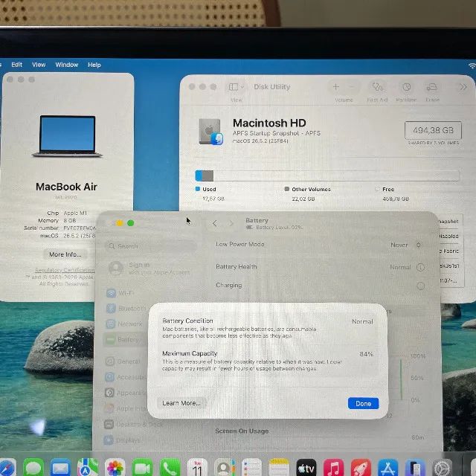Click the Charging info button
The width and height of the screenshot is (476, 476).
(x=420, y=286)
